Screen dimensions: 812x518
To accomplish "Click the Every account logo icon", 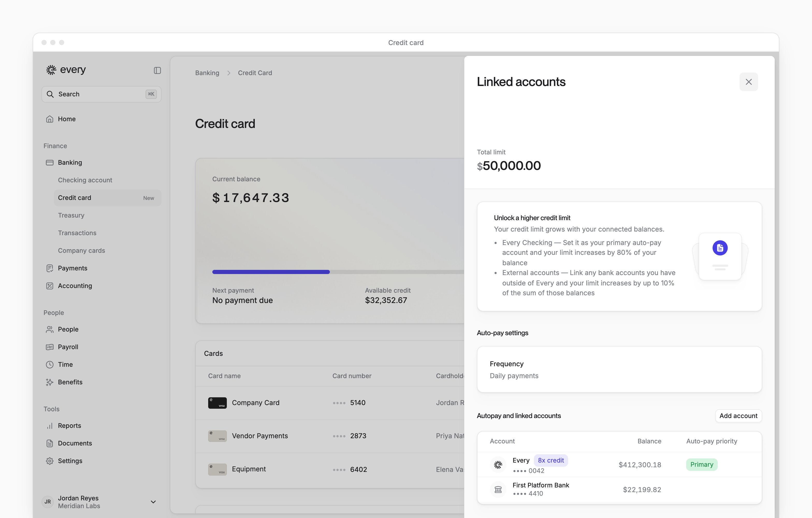I will click(x=498, y=465).
